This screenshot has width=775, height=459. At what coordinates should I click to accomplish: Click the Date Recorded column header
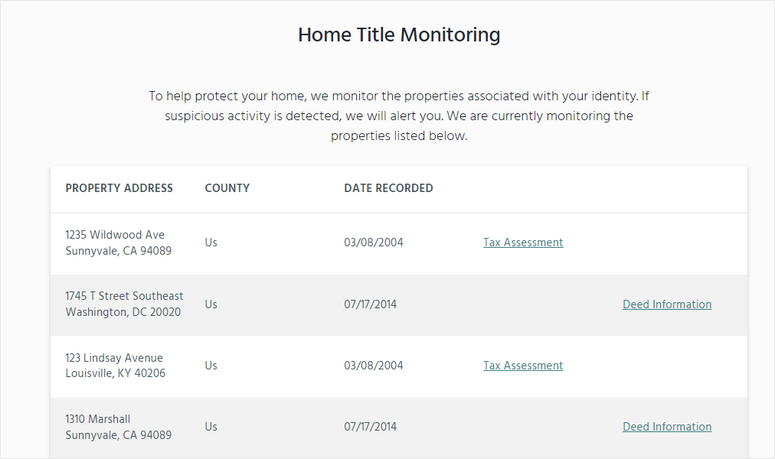click(x=388, y=188)
